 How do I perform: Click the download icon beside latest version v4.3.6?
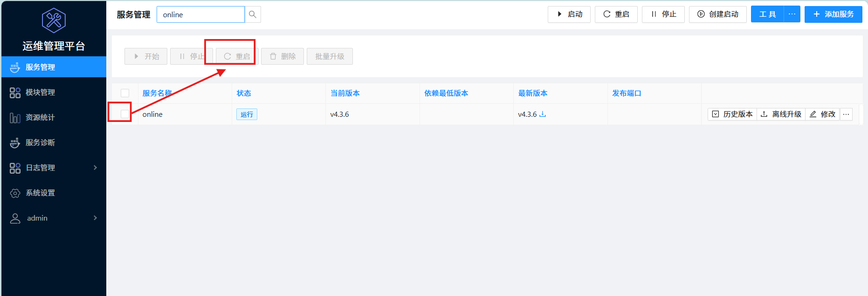[x=543, y=114]
